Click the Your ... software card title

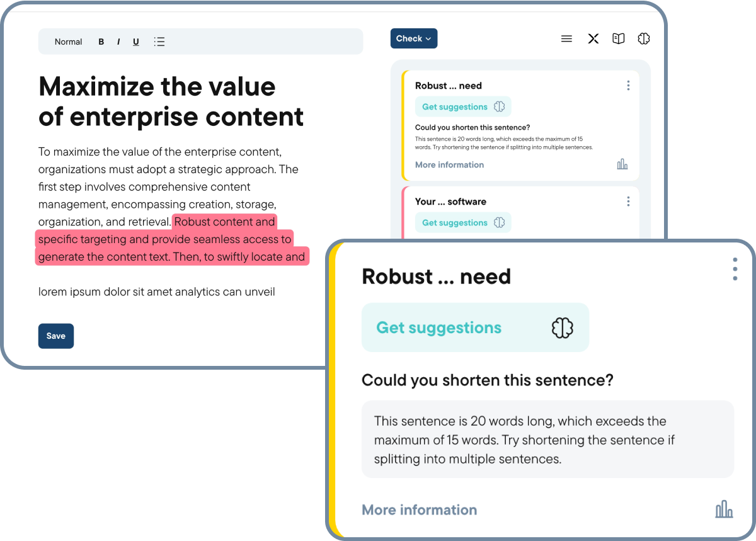click(x=450, y=202)
